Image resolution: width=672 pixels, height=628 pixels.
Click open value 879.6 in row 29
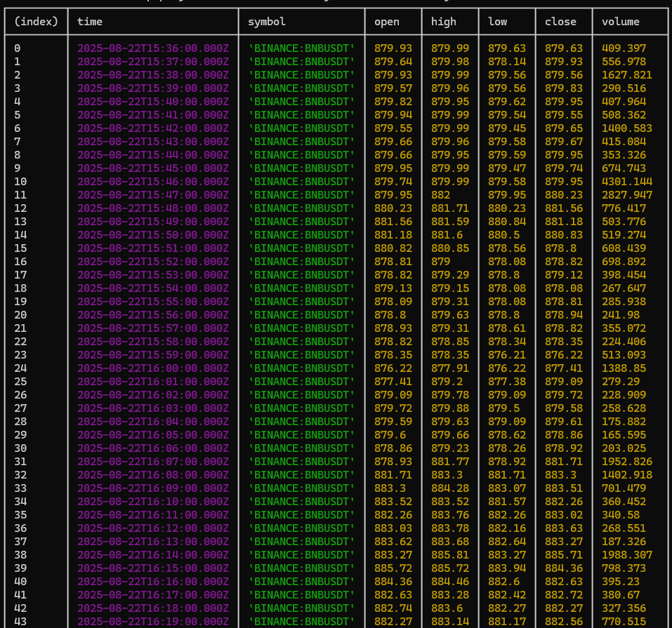[390, 435]
